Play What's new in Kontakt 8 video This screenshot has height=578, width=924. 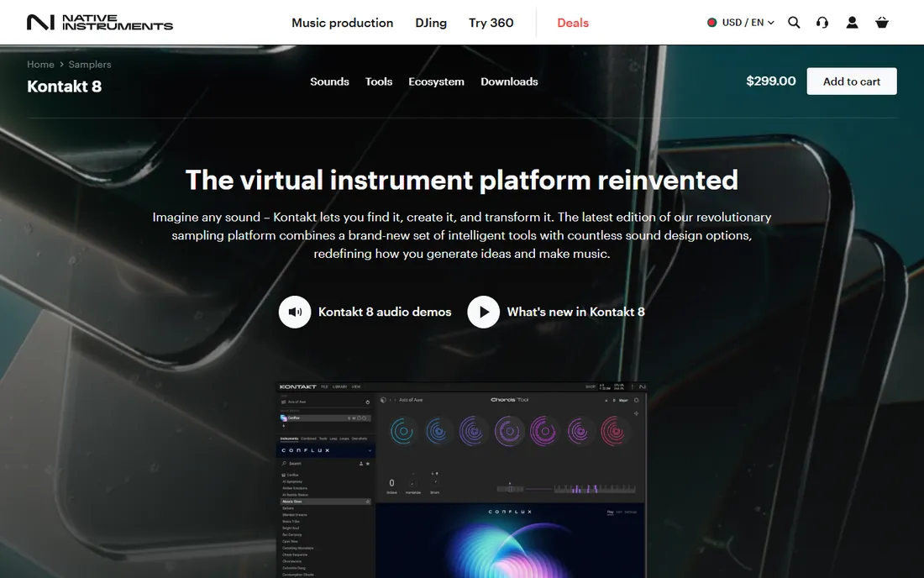coord(483,312)
